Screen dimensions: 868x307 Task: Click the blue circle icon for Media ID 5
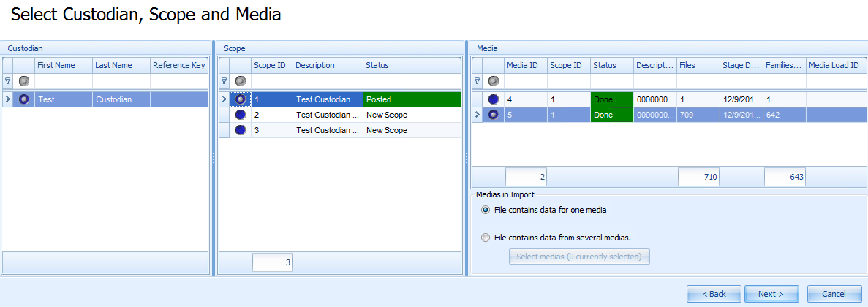[494, 115]
